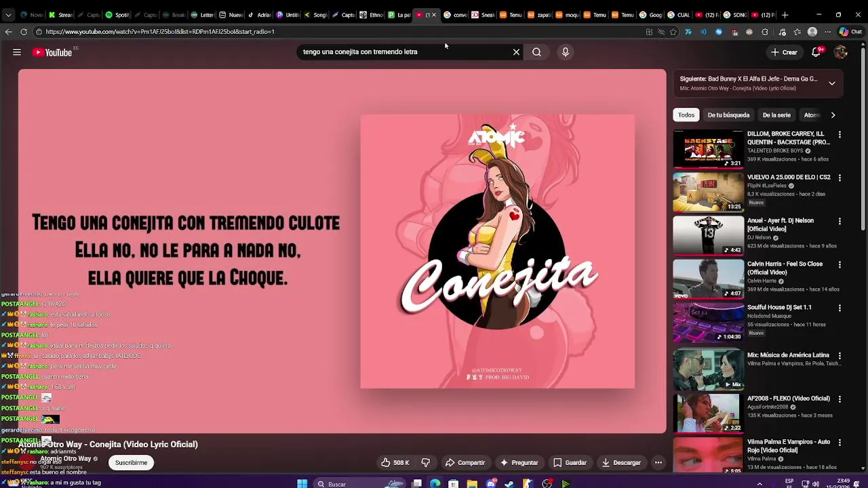This screenshot has width=868, height=488.
Task: Open browser settings and more menu
Action: [x=827, y=32]
